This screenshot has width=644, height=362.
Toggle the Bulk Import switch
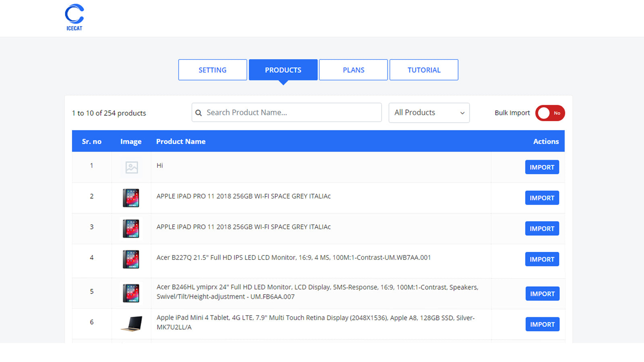pos(550,113)
